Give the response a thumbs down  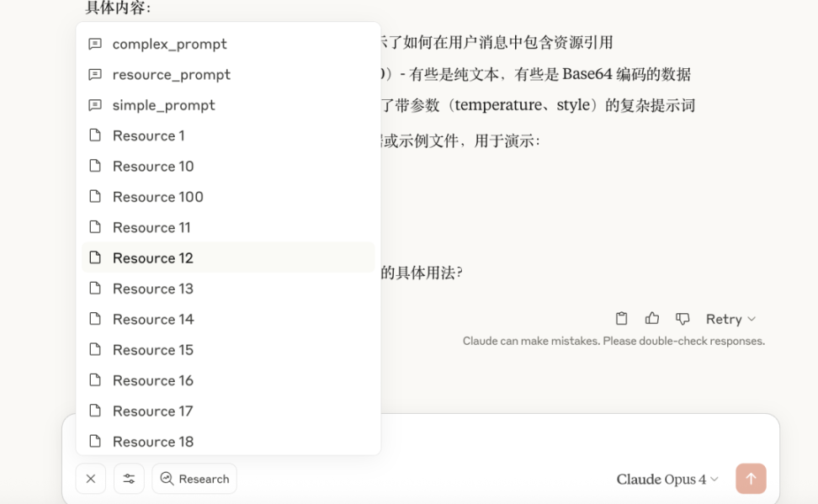pos(683,319)
